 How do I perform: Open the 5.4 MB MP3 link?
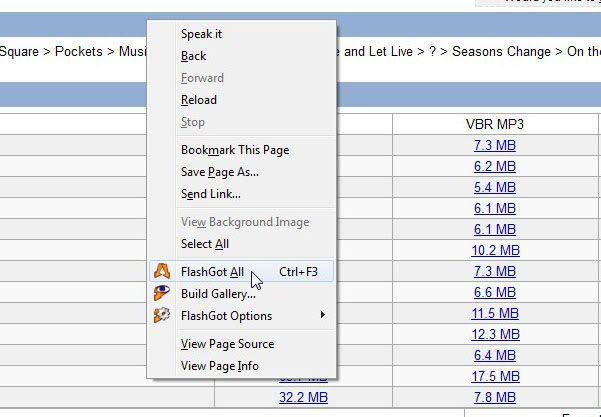(495, 187)
